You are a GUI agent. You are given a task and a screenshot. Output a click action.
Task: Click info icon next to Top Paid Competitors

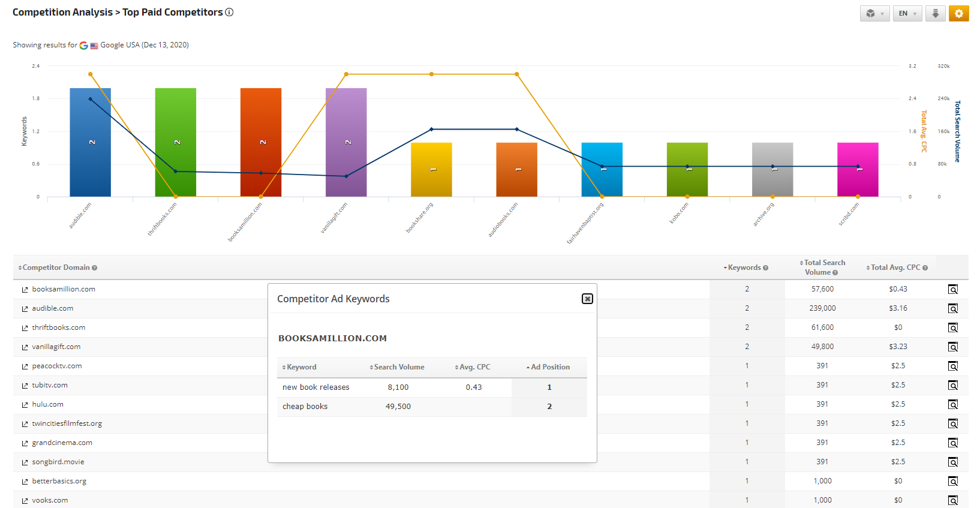tap(229, 12)
